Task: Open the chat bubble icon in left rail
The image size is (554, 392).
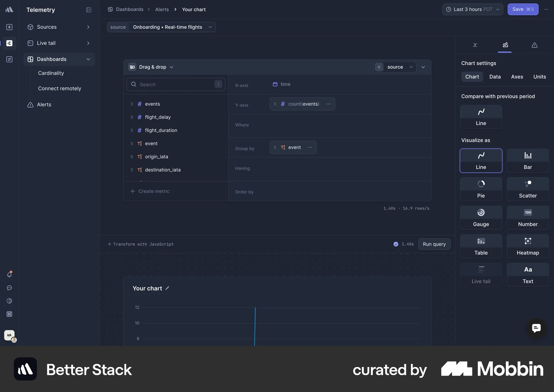Action: 10,288
